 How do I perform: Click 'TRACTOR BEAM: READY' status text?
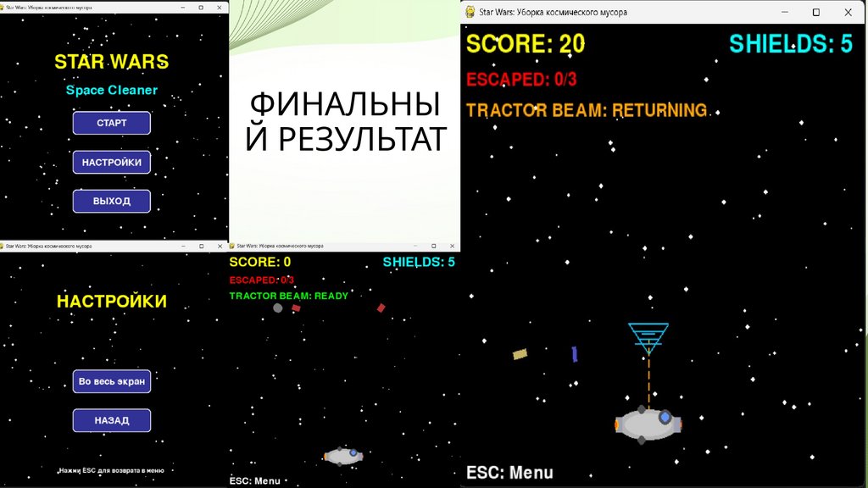pyautogui.click(x=289, y=296)
